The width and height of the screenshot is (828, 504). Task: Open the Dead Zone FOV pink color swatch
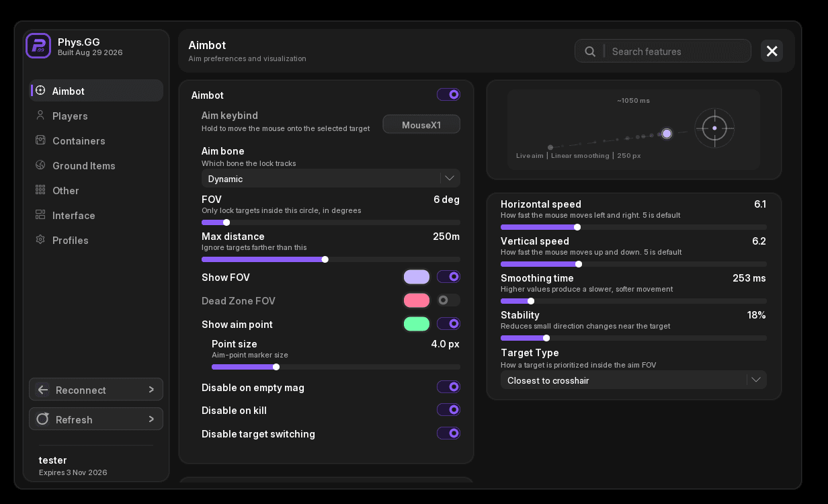[x=417, y=300]
